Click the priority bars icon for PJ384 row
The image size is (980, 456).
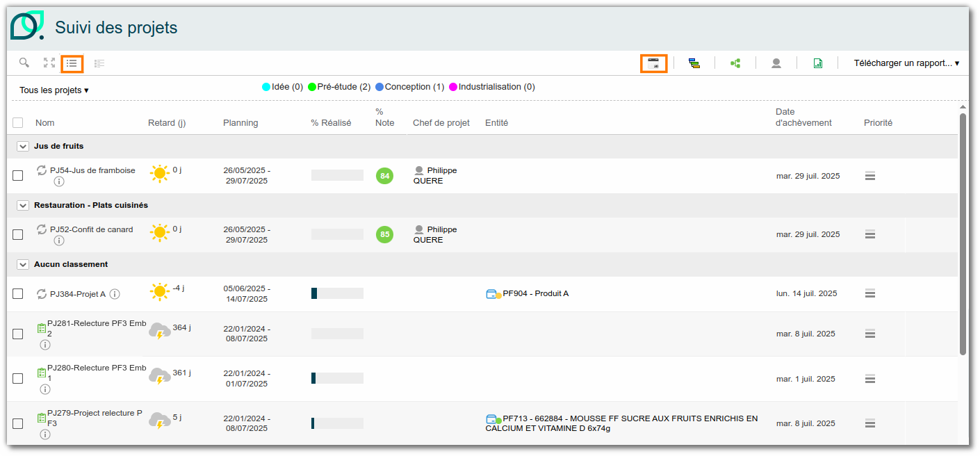point(869,293)
